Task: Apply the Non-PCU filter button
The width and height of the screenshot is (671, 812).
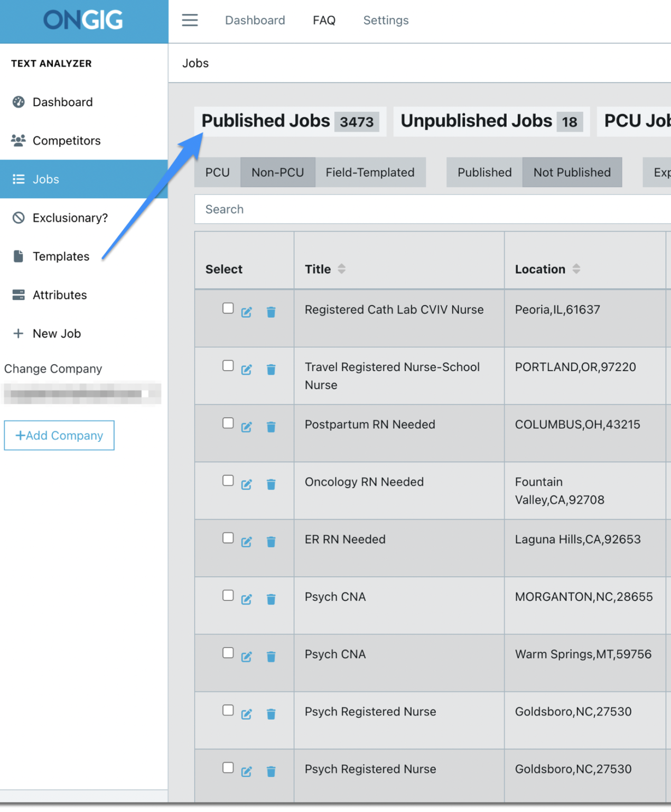Action: [x=277, y=172]
